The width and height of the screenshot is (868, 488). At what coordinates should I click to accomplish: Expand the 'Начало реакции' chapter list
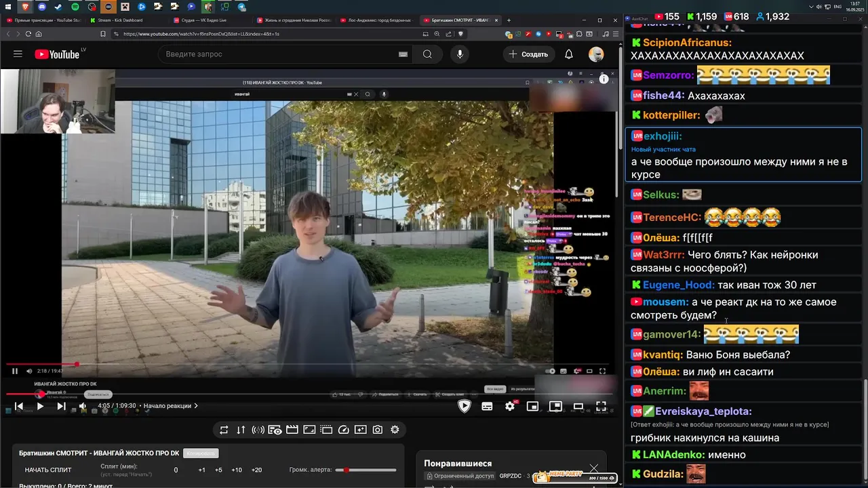(171, 406)
